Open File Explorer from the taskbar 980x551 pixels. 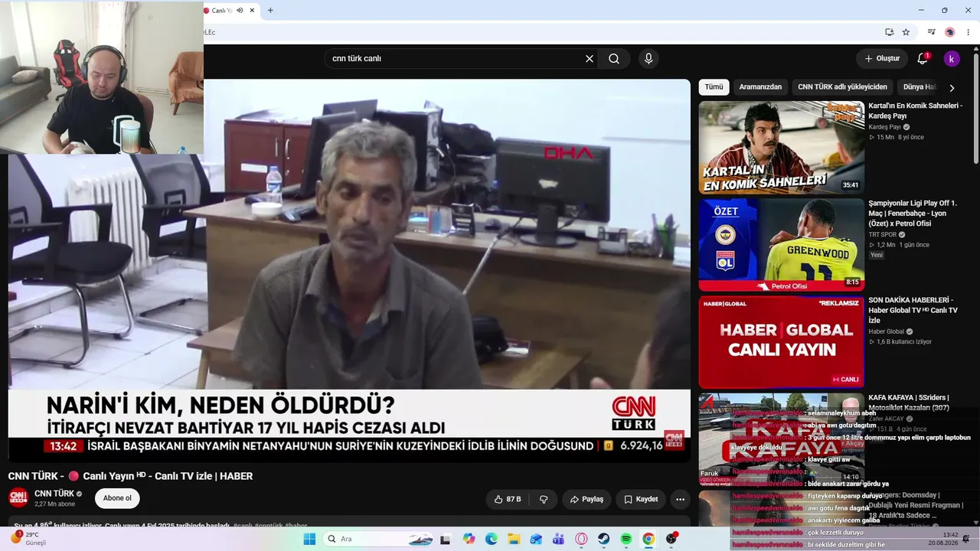click(514, 539)
